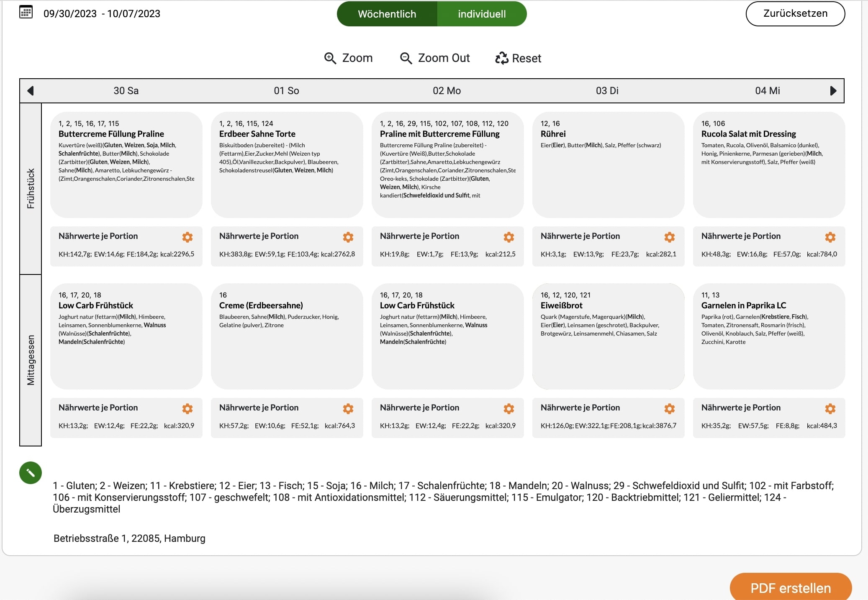Open gear settings for Eiweißbrot nutrition
This screenshot has height=600, width=868.
coord(669,409)
